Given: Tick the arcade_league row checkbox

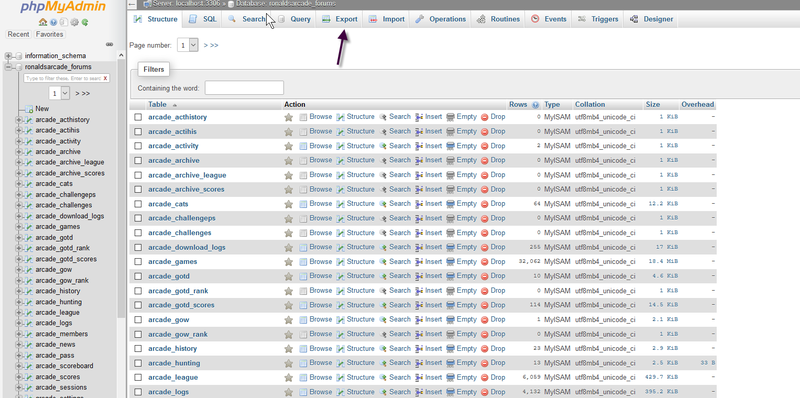Looking at the screenshot, I should (x=138, y=378).
